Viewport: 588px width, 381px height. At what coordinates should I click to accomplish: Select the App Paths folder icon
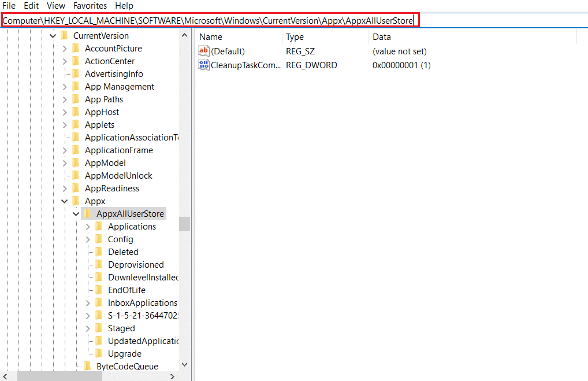[x=76, y=99]
